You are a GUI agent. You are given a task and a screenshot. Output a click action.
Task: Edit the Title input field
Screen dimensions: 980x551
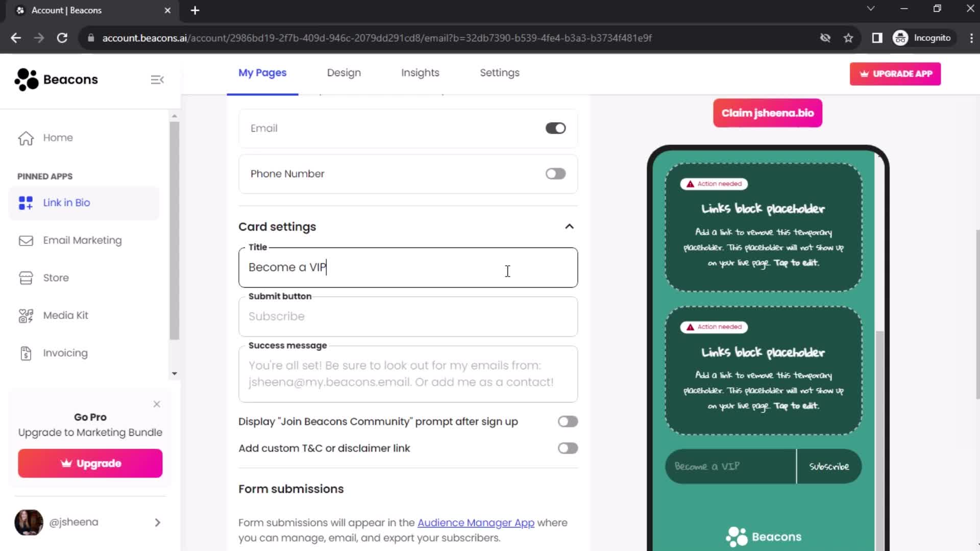(409, 268)
